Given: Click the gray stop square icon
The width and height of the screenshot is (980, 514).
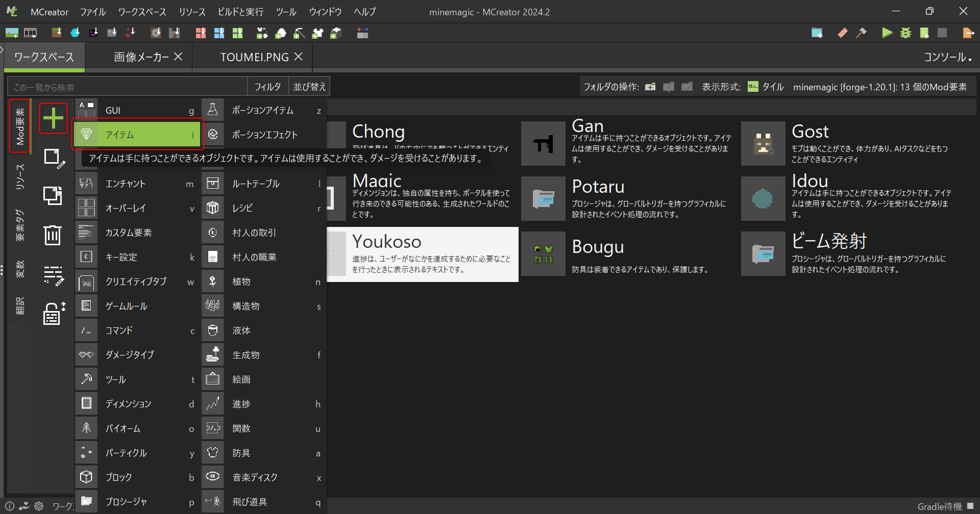Looking at the screenshot, I should click(x=942, y=33).
